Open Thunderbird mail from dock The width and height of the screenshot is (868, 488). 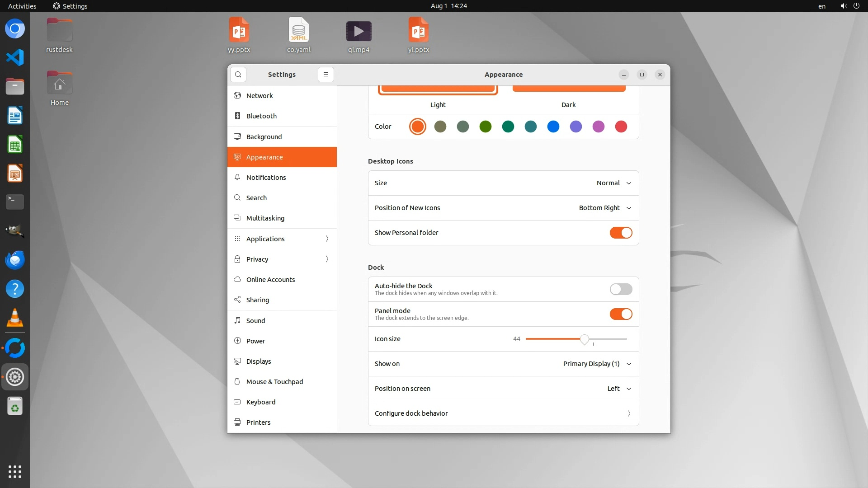click(x=15, y=260)
